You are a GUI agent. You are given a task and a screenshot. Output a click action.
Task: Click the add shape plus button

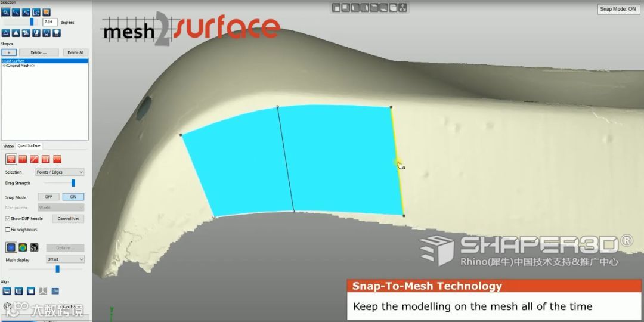coord(9,52)
